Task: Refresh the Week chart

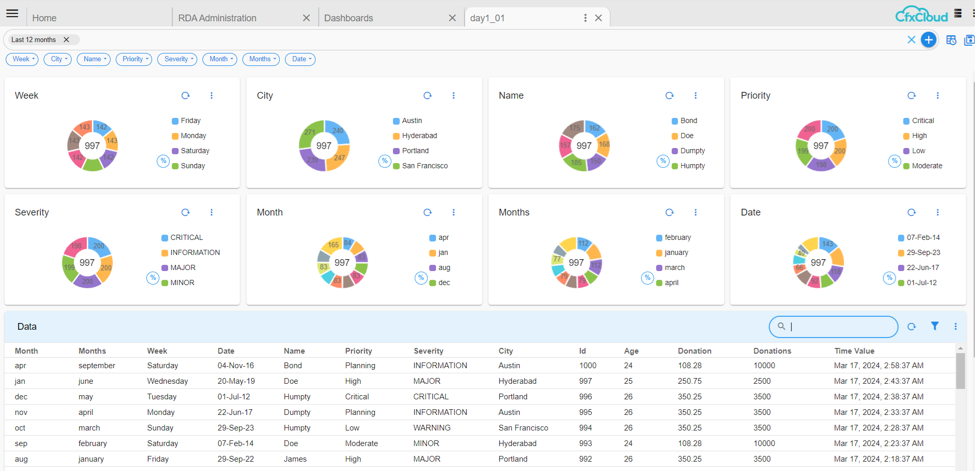Action: pos(185,96)
